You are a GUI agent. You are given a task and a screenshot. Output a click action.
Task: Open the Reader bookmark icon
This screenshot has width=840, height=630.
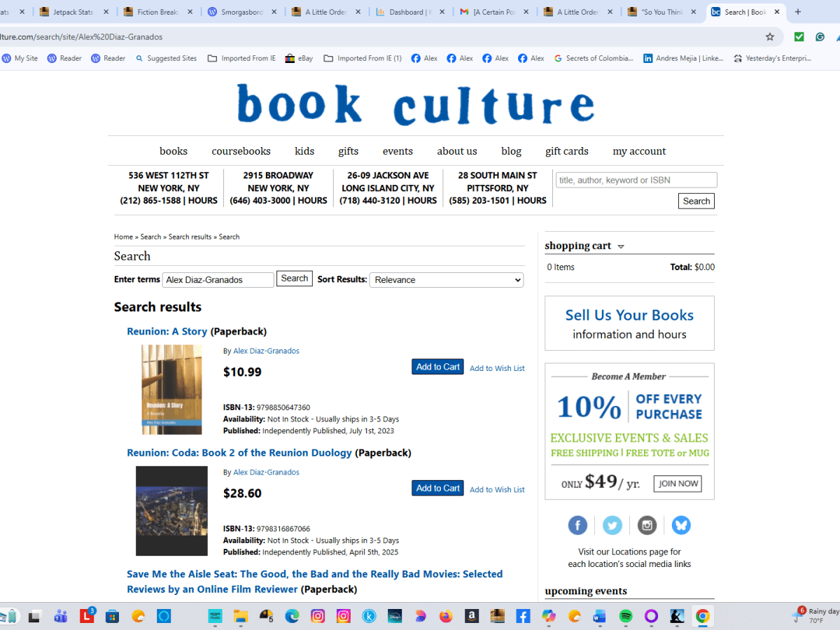(x=50, y=58)
